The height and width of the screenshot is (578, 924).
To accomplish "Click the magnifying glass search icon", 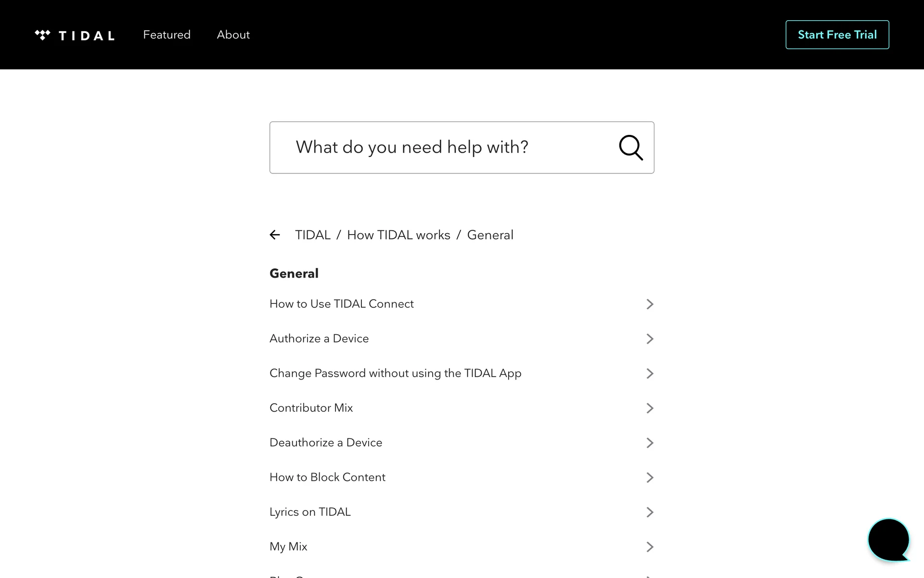I will [630, 147].
